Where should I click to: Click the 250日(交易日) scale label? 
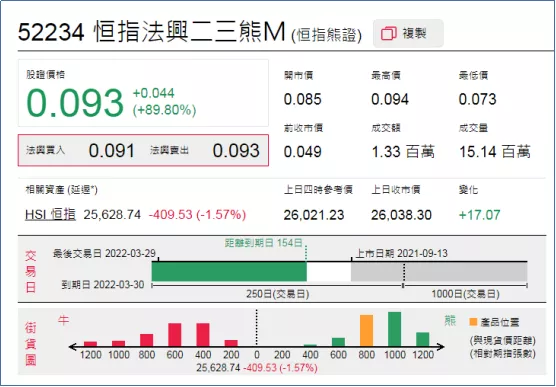coord(278,294)
